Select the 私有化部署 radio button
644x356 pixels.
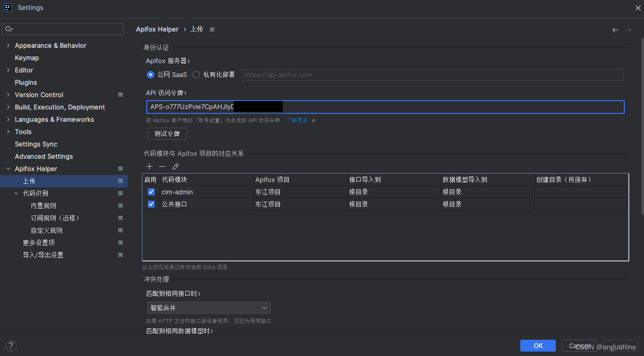(196, 75)
